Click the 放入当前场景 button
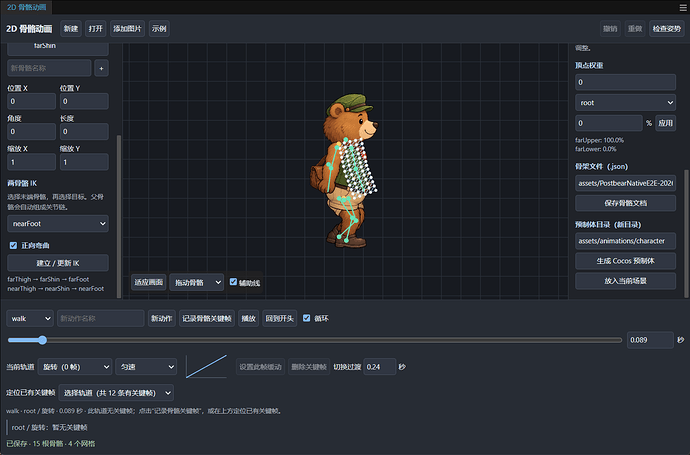Image resolution: width=690 pixels, height=455 pixels. point(625,281)
